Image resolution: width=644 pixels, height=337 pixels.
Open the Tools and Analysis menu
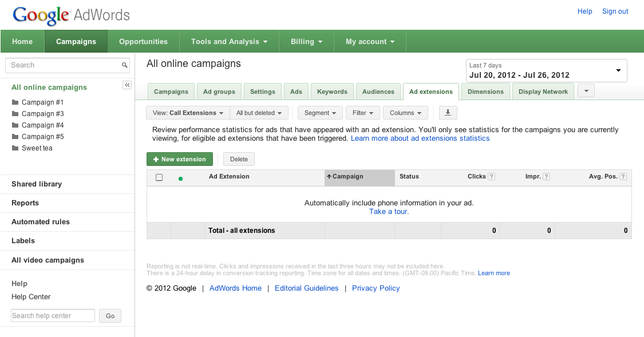229,41
